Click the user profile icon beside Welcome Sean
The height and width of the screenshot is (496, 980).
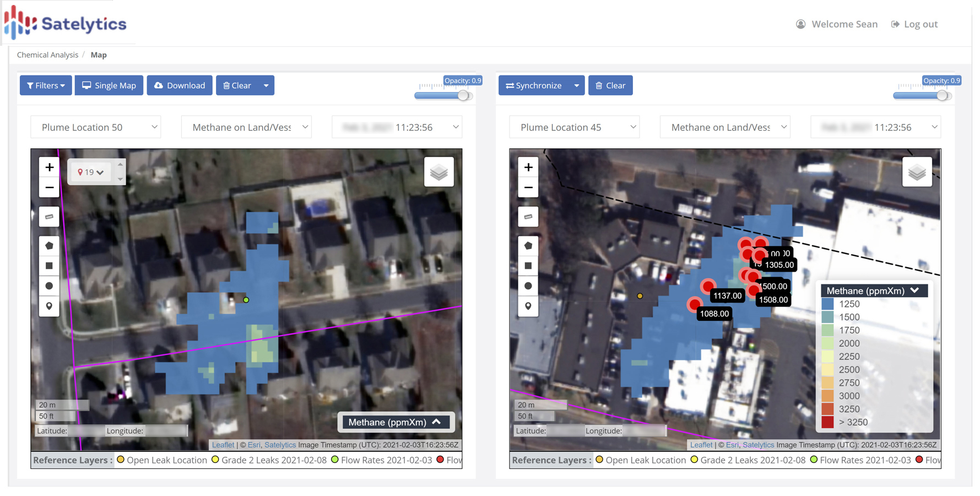800,24
